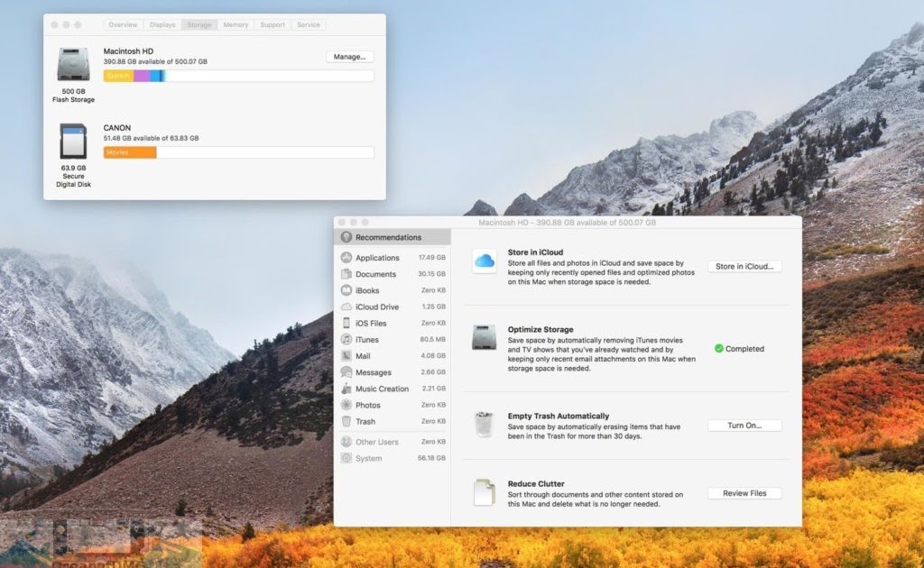Click the iTunes music note icon

[x=346, y=340]
